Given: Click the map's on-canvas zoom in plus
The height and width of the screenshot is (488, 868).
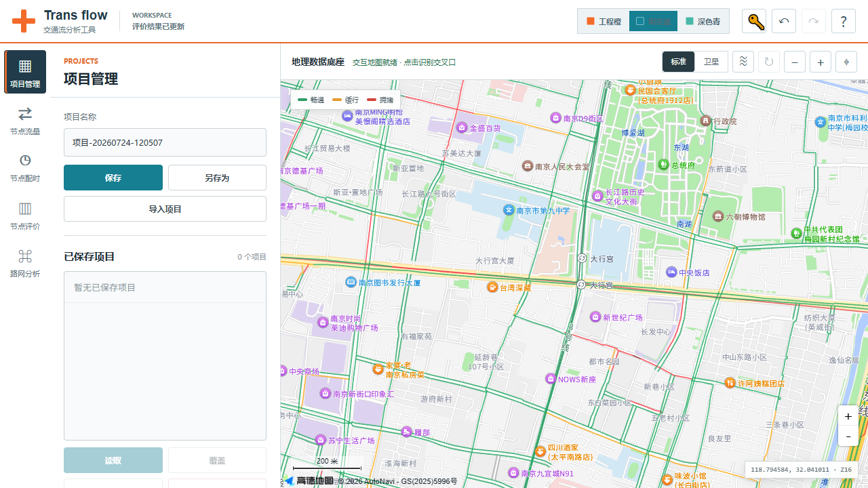Looking at the screenshot, I should click(x=848, y=415).
